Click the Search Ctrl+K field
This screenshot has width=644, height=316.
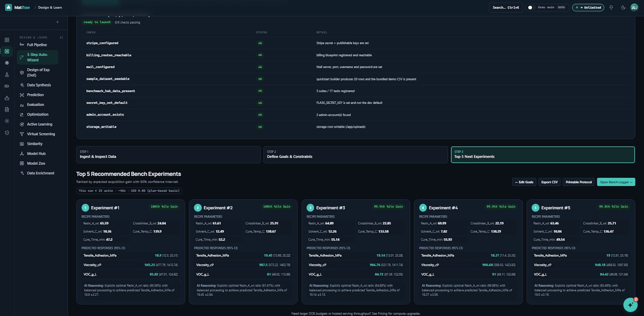tap(506, 7)
